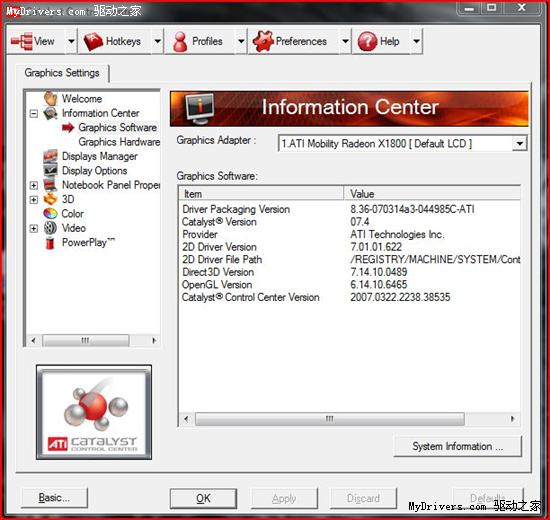Click the Hotkeys red keyboard icon
This screenshot has width=550, height=520.
(93, 41)
